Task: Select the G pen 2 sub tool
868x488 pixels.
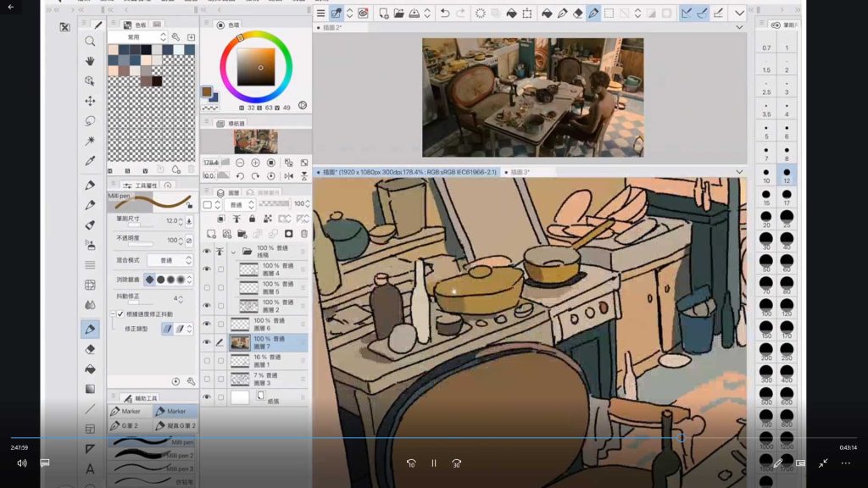Action: 130,425
